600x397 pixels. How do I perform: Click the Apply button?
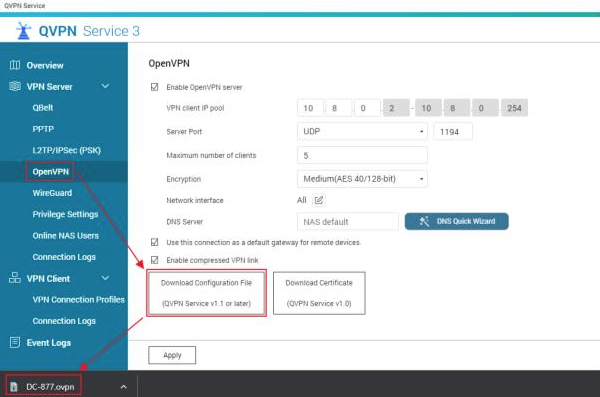click(x=172, y=355)
